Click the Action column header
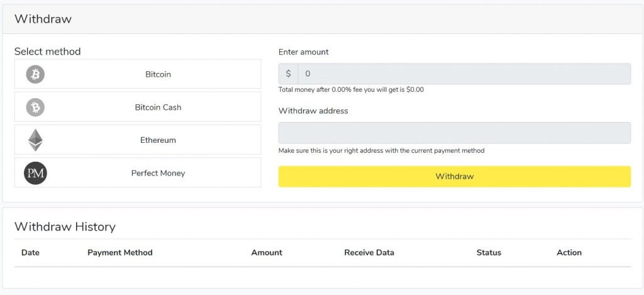644x295 pixels. pyautogui.click(x=569, y=253)
